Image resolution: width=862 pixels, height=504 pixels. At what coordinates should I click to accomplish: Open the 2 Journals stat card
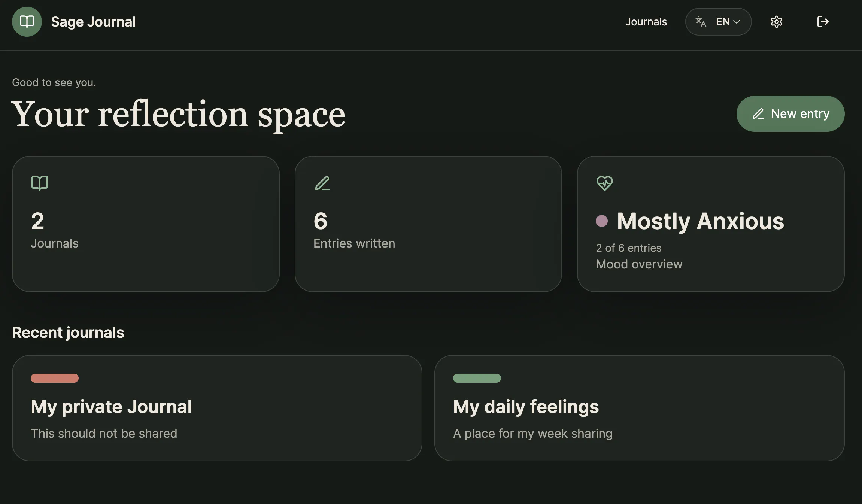coord(146,224)
